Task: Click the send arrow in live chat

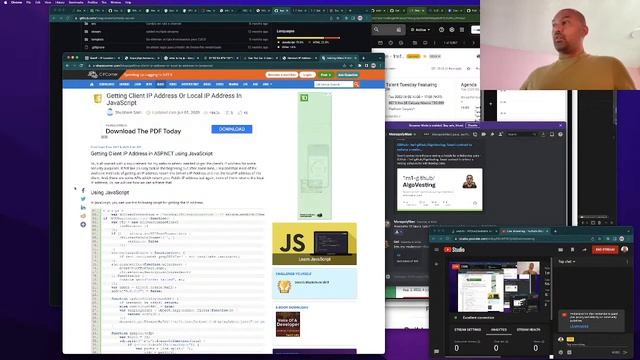Action: [625, 352]
